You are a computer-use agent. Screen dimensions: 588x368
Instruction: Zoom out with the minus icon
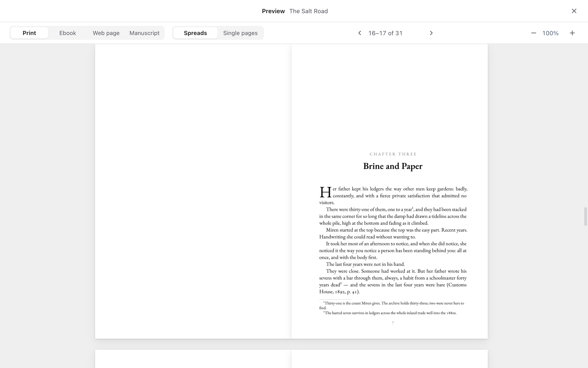[534, 33]
